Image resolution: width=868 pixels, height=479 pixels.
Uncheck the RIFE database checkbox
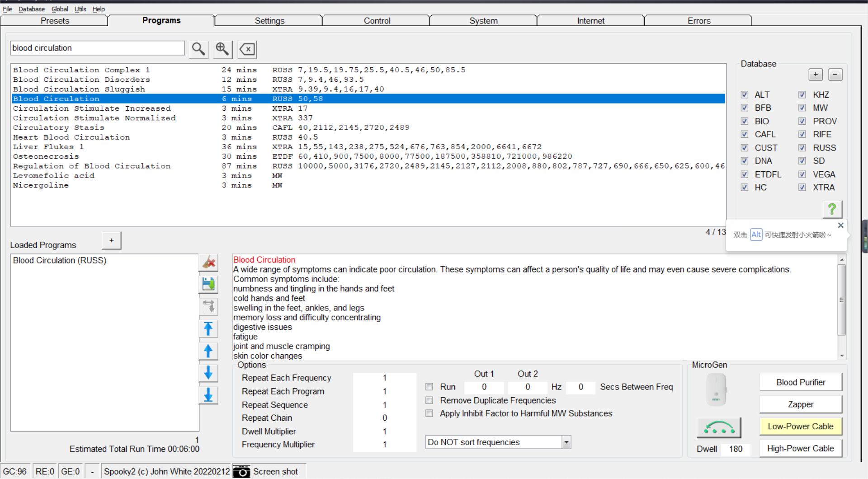[x=802, y=134]
